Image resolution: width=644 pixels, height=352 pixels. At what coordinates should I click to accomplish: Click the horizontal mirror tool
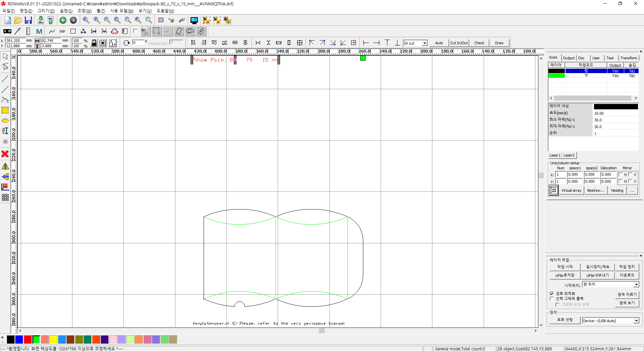tap(5, 166)
